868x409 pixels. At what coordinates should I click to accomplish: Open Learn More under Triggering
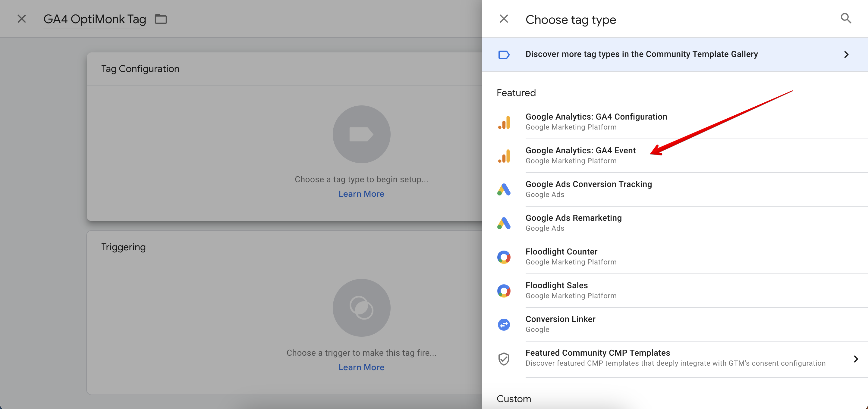(362, 367)
